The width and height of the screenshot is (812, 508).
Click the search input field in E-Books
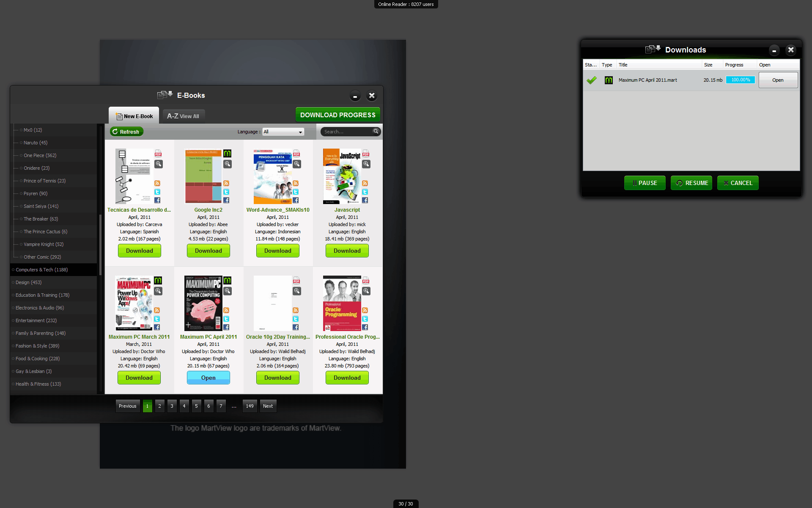345,132
